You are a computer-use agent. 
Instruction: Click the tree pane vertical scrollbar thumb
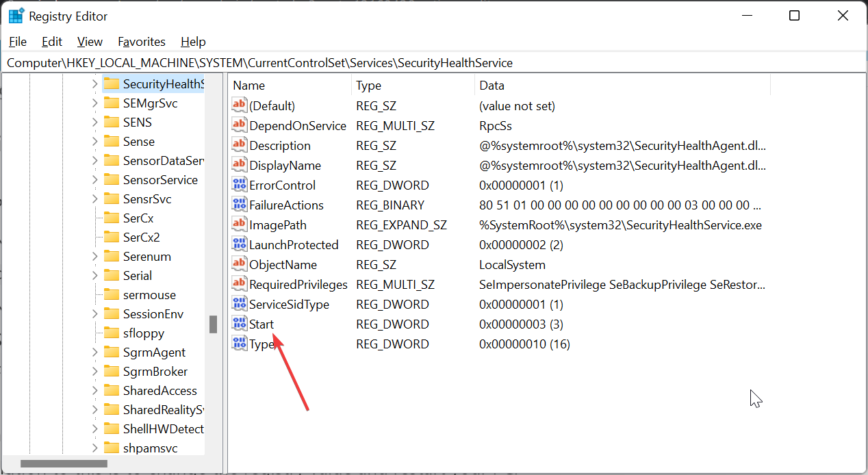[213, 325]
